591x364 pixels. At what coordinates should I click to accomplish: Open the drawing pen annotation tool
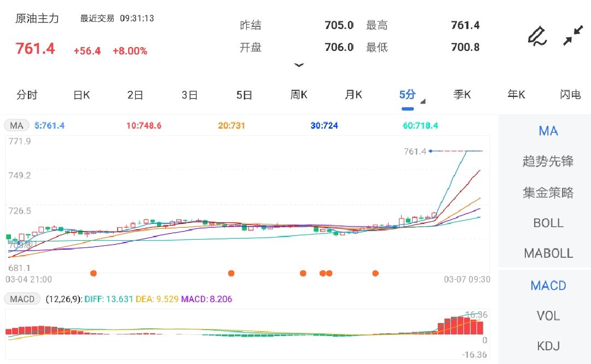[x=537, y=36]
